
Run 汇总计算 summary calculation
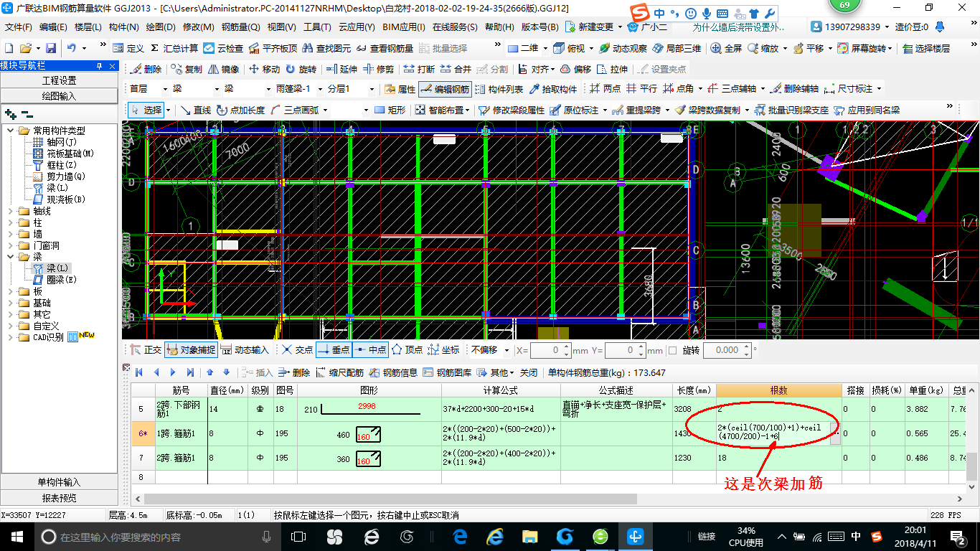[174, 48]
